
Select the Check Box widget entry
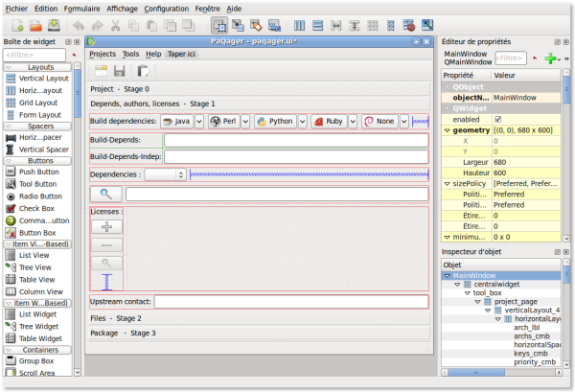coord(36,208)
